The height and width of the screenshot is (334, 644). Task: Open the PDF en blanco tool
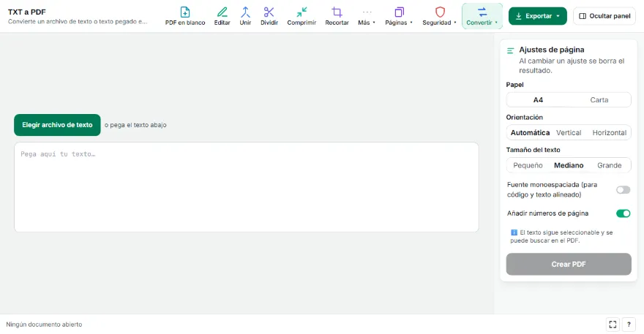pos(185,16)
